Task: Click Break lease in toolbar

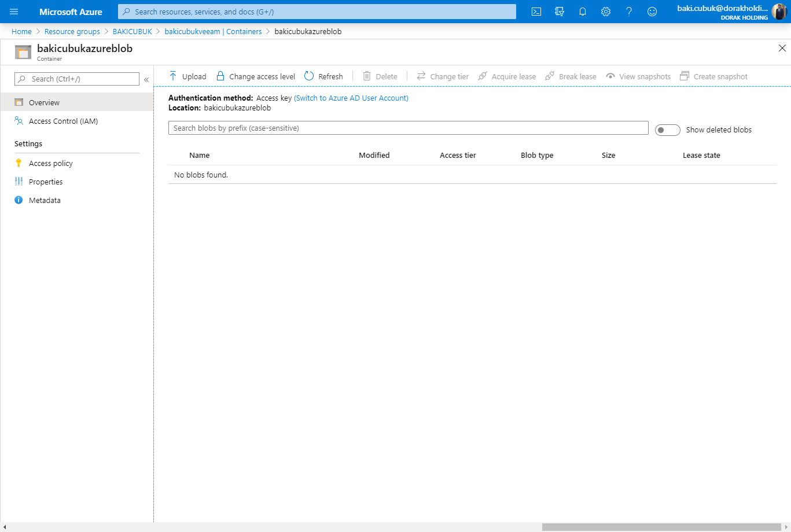Action: 571,76
